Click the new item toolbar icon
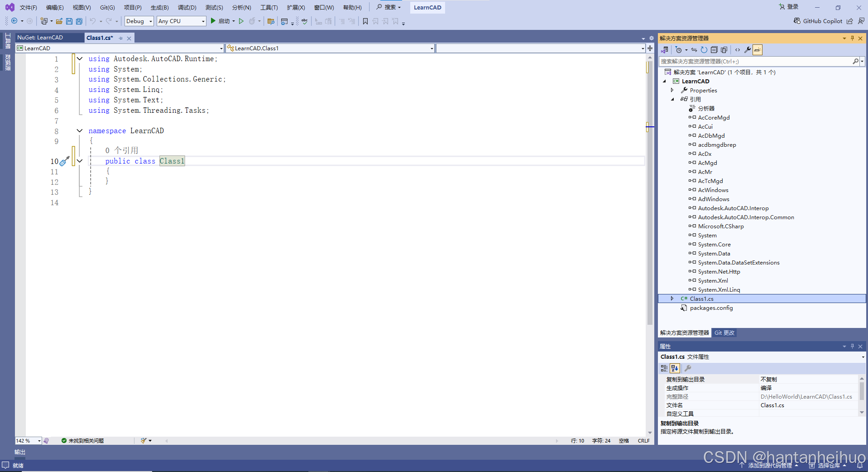Image resolution: width=868 pixels, height=472 pixels. 44,21
